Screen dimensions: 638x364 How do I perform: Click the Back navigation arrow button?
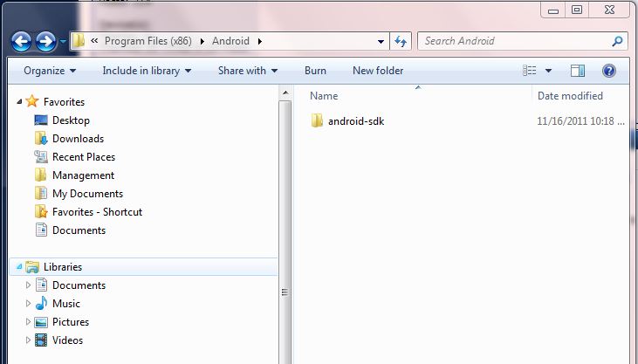(22, 41)
